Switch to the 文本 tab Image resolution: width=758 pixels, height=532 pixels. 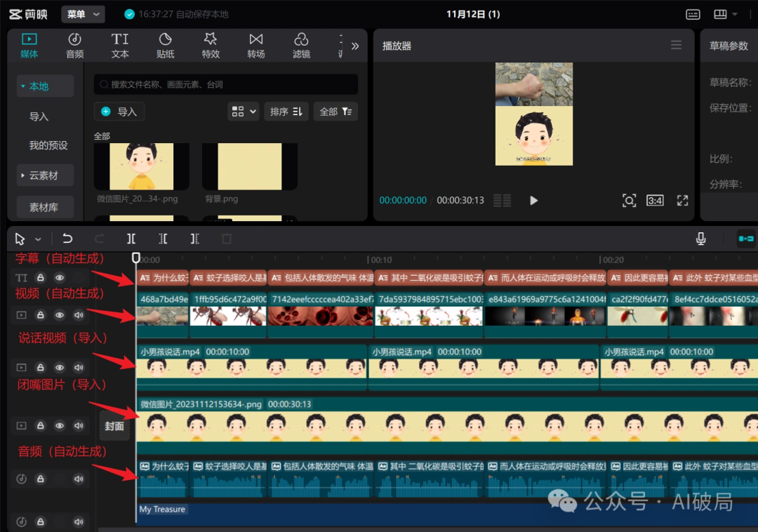coord(120,46)
